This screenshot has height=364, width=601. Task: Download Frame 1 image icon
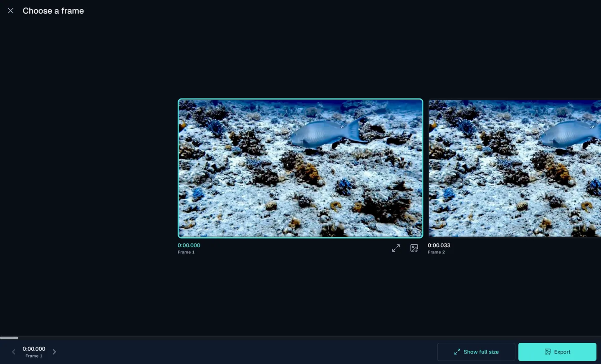(414, 248)
